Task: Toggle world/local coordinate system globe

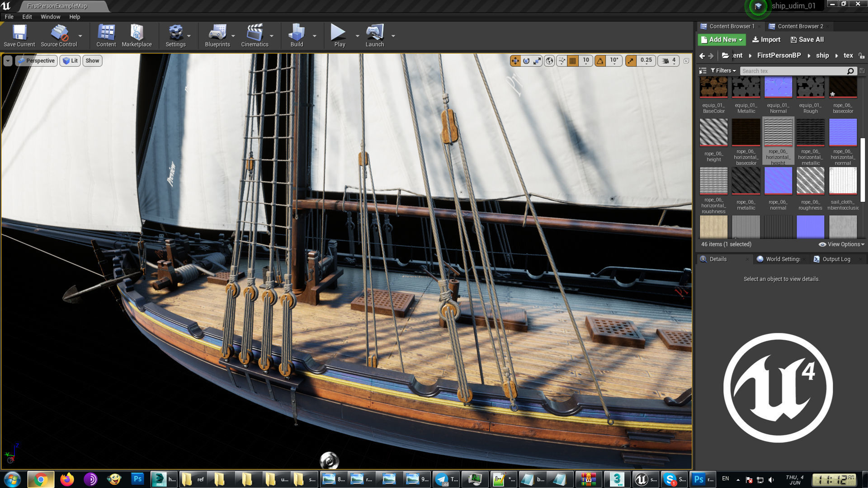Action: [549, 61]
